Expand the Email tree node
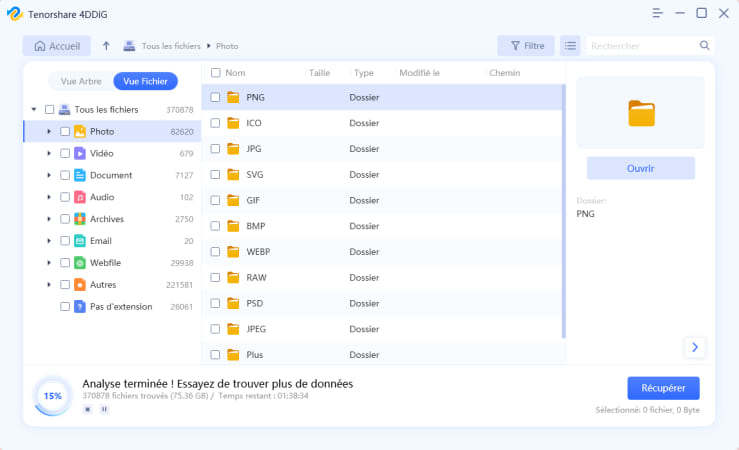 point(49,241)
